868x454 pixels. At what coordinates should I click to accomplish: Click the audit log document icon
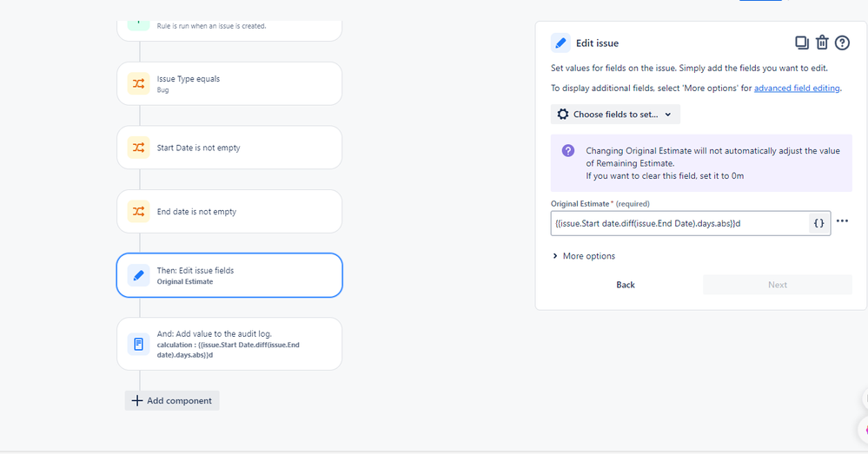tap(138, 344)
